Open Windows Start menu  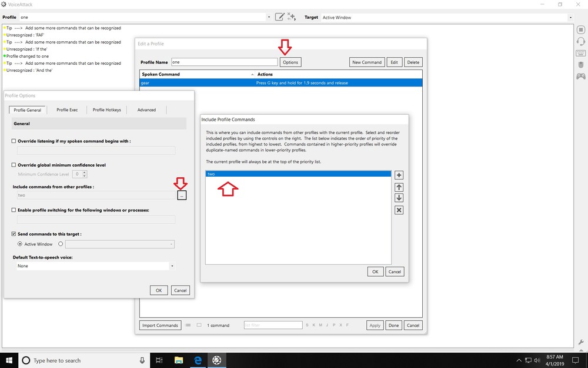coord(9,360)
